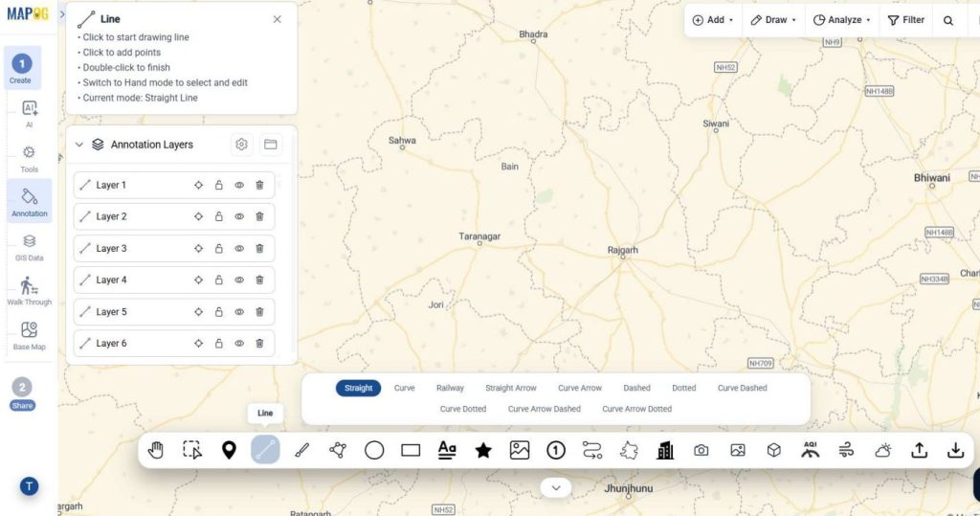Screen dimensions: 980x516
Task: Toggle Layer 5 visibility
Action: pos(238,311)
